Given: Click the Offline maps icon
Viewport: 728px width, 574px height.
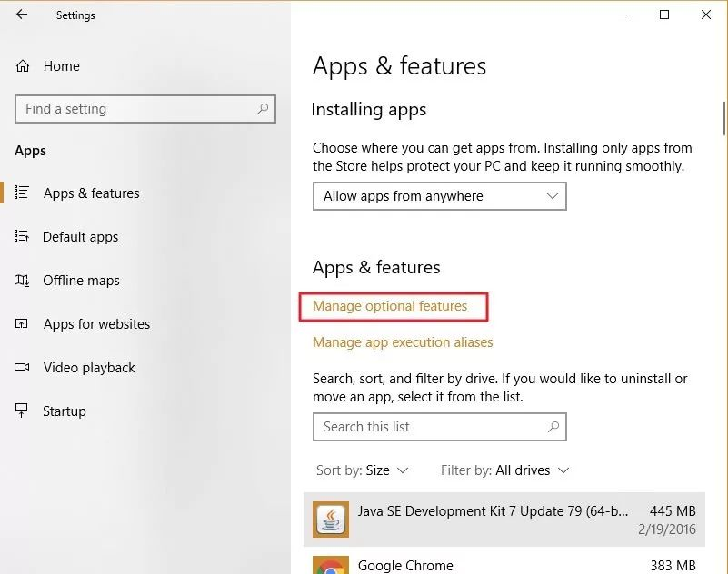Looking at the screenshot, I should pos(21,281).
